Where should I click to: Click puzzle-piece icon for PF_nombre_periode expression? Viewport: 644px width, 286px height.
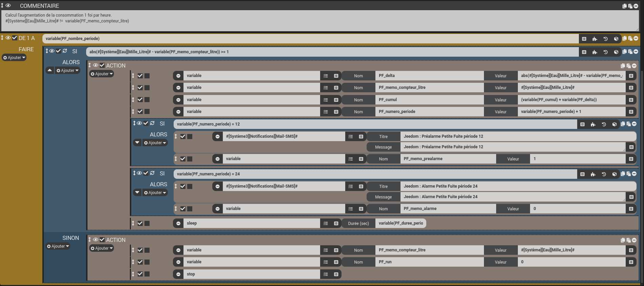click(x=594, y=39)
